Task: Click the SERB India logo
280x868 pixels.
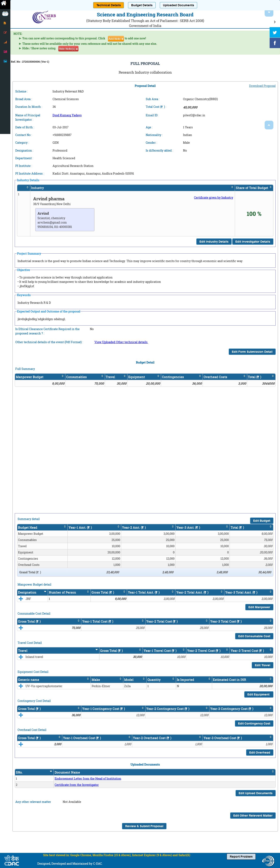Action: point(44,17)
